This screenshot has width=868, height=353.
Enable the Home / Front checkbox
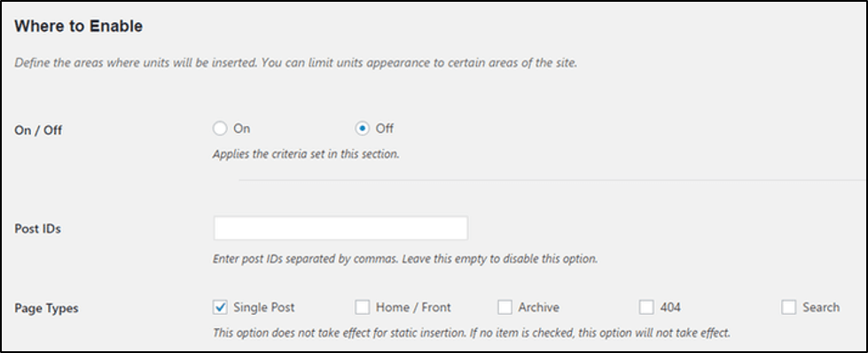point(362,307)
